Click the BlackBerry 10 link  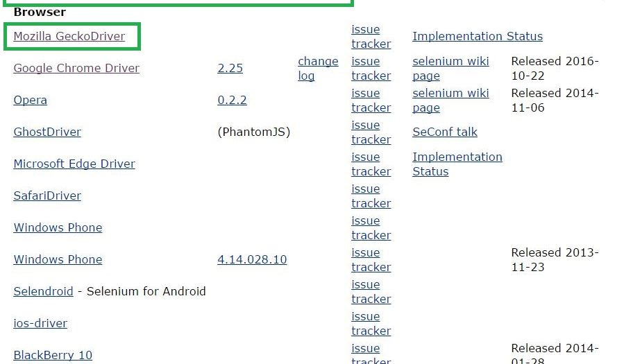pyautogui.click(x=53, y=355)
